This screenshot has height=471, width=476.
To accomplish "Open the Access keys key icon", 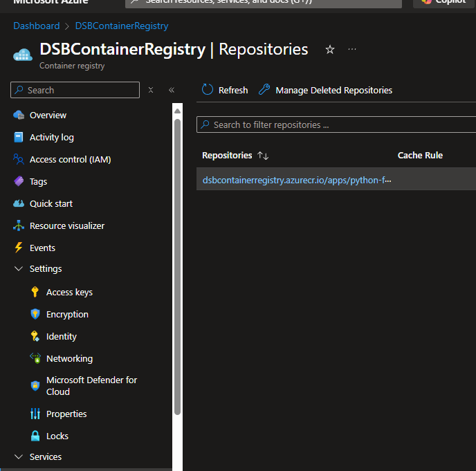I will click(x=35, y=292).
